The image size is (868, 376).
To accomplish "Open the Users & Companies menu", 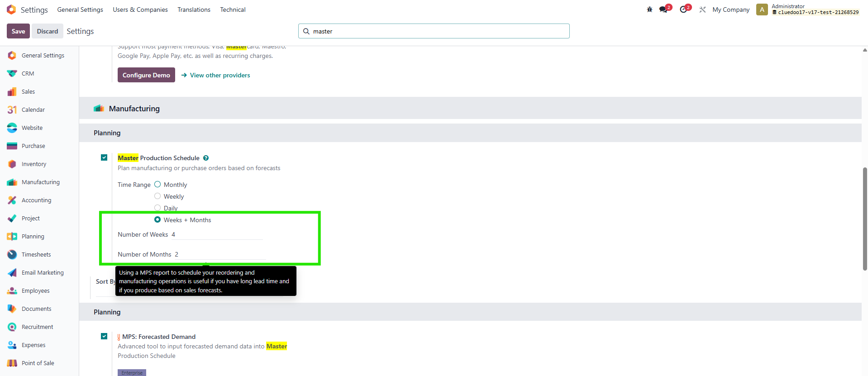I will 140,10.
